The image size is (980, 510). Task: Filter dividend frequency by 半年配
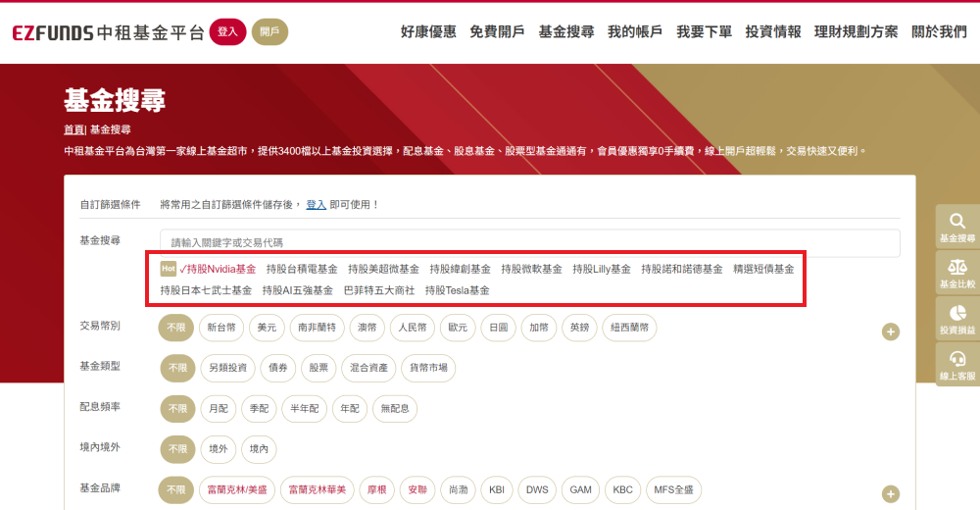tap(305, 409)
